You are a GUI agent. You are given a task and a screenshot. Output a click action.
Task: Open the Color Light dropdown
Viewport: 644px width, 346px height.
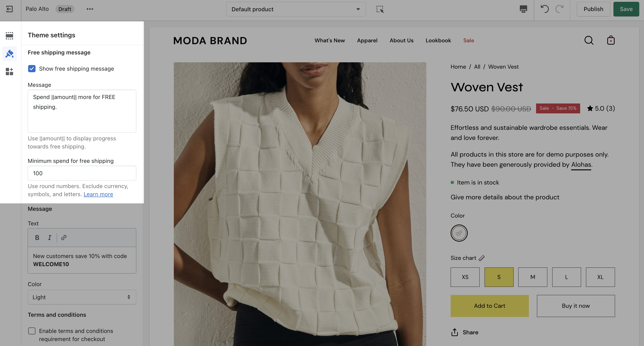click(82, 297)
